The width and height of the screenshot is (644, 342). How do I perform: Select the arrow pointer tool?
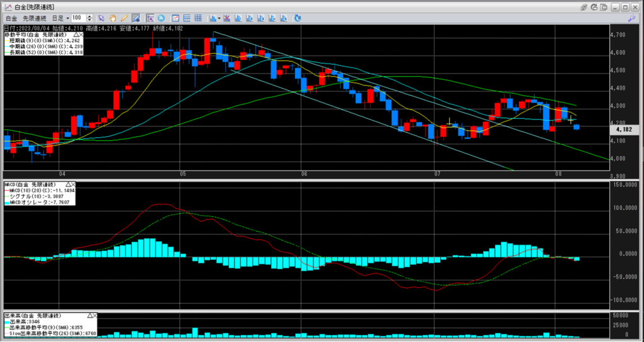[x=101, y=18]
